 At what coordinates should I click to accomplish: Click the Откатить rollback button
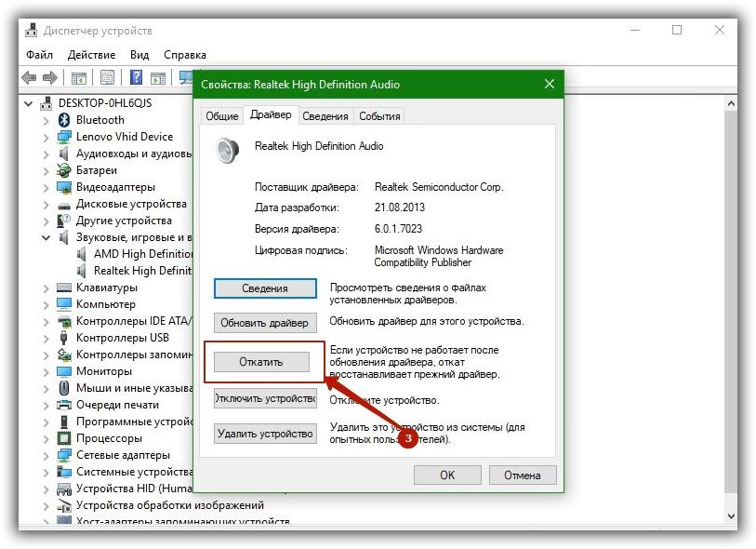coord(261,362)
